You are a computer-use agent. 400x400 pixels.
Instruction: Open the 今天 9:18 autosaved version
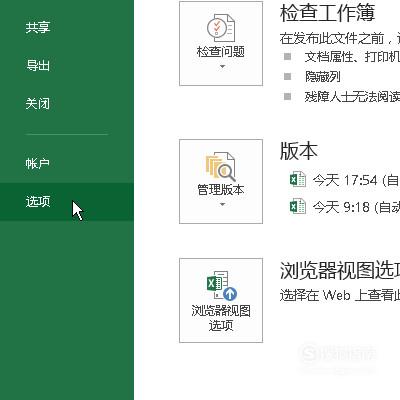pos(356,207)
